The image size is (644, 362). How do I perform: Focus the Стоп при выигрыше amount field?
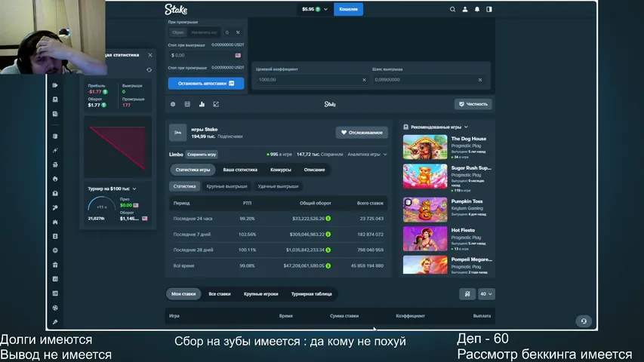tap(206, 55)
